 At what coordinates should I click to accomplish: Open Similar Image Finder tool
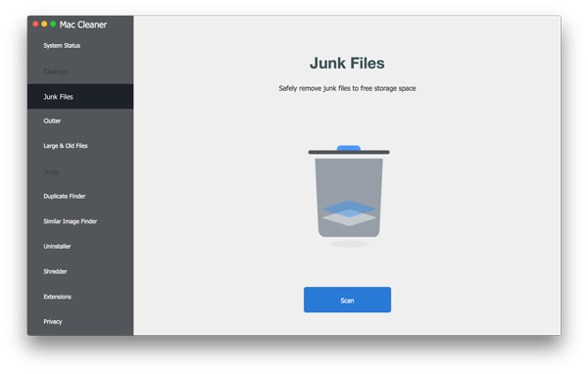71,221
